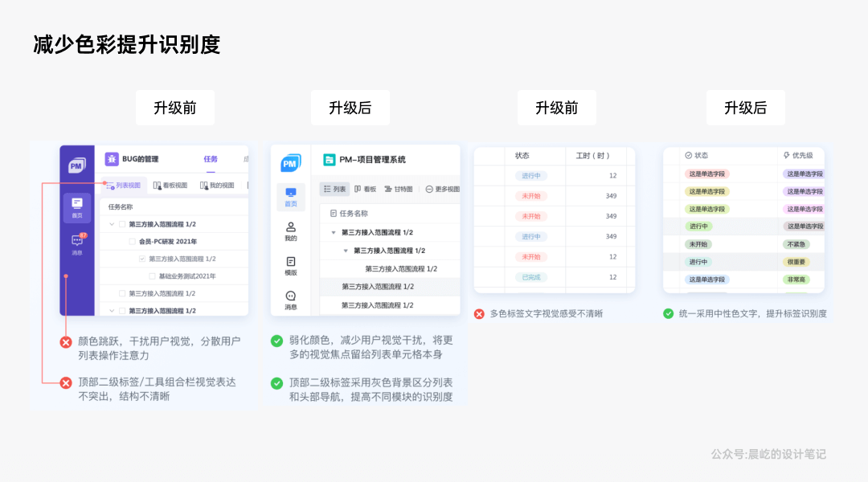Select the highlighted grey row in PM-项目管理系统 list
Viewport: 868px width, 482px height.
390,287
